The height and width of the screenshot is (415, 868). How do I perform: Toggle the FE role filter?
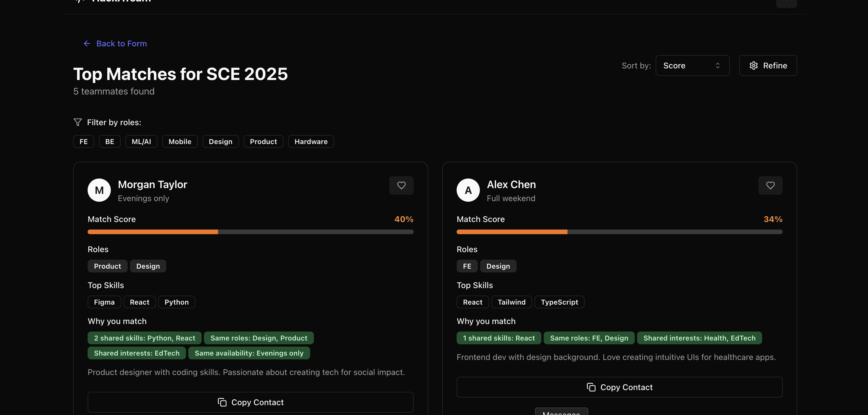click(x=84, y=142)
